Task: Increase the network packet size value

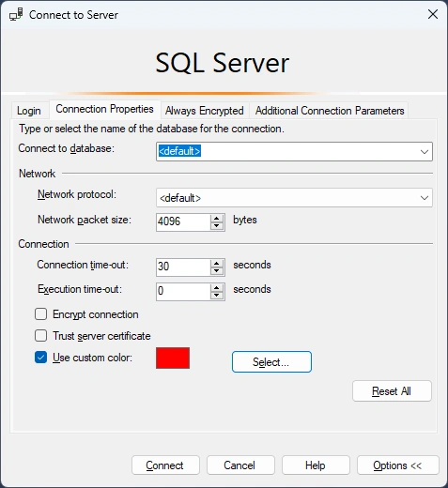Action: click(x=217, y=219)
